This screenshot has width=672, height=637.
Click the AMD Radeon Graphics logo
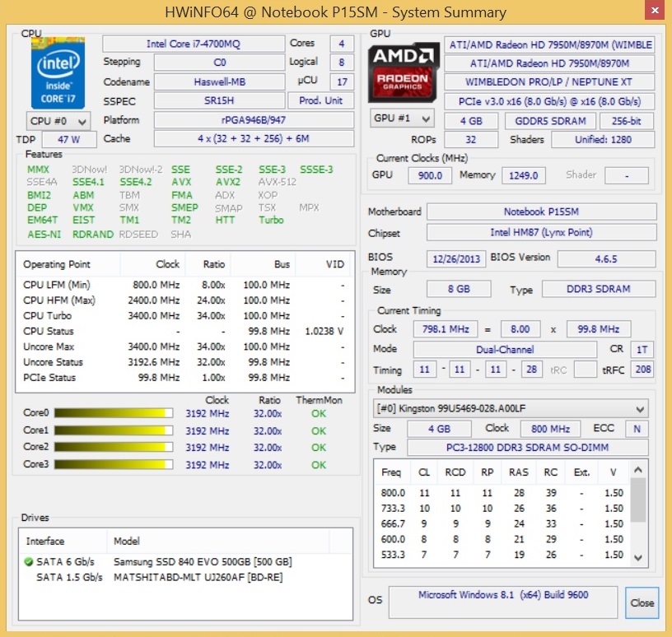pyautogui.click(x=404, y=72)
